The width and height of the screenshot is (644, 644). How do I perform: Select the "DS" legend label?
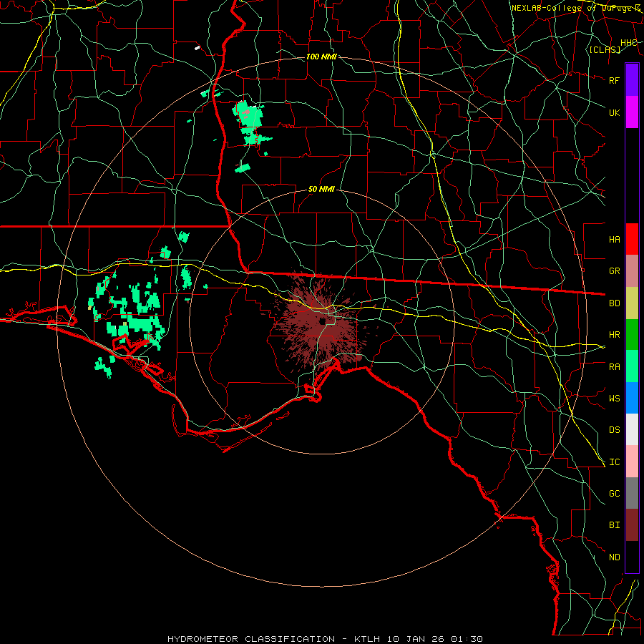[x=614, y=430]
